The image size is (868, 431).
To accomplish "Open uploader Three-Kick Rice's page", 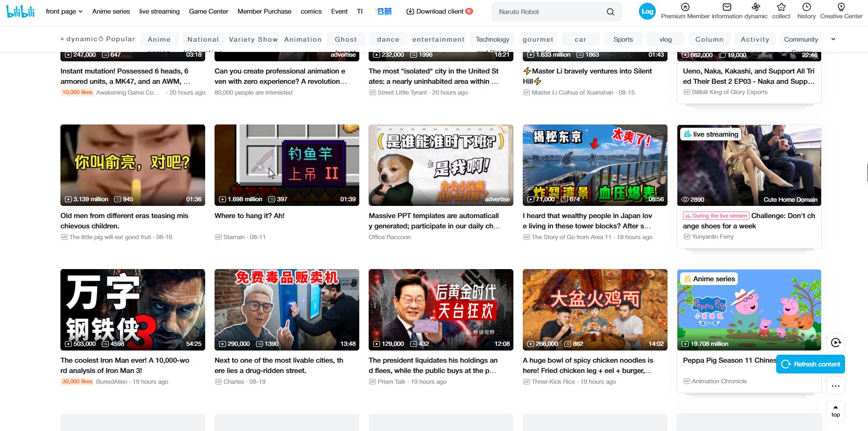I will 553,382.
